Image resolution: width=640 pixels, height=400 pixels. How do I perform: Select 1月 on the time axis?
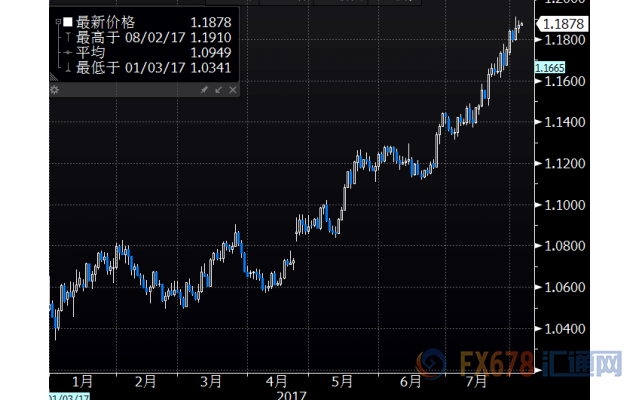click(82, 381)
